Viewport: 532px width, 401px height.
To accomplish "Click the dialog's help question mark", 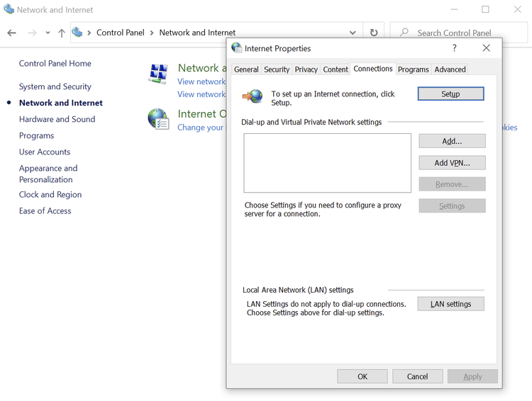I will [x=454, y=48].
